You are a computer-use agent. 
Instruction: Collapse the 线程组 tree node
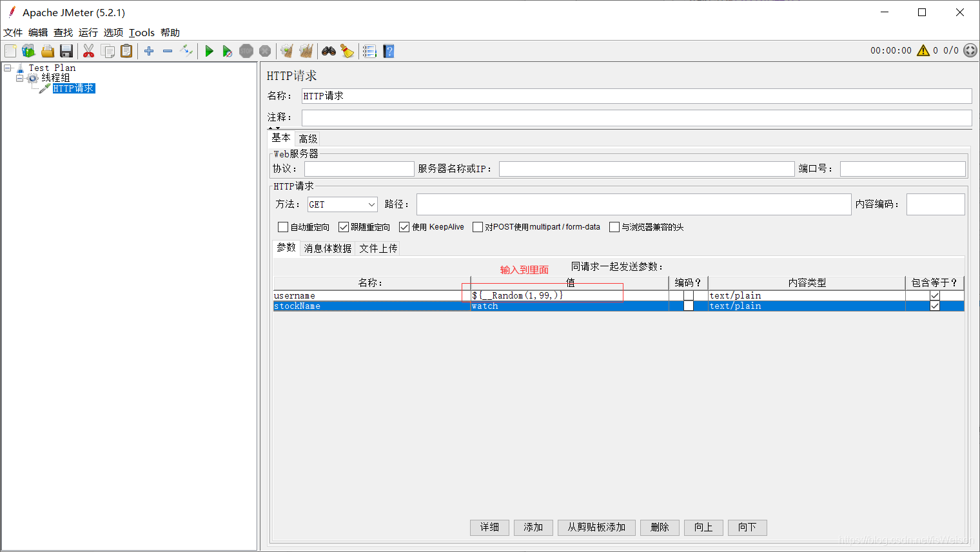click(19, 78)
